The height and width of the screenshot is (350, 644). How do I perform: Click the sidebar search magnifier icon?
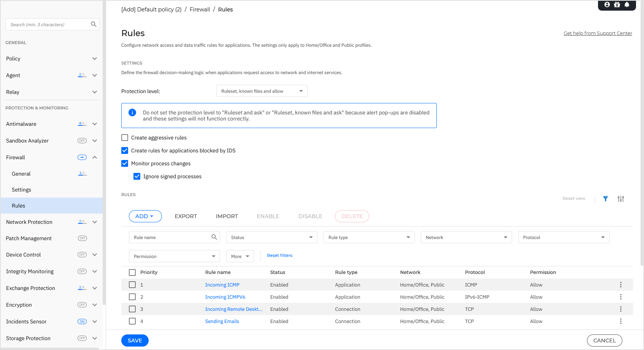coord(94,24)
